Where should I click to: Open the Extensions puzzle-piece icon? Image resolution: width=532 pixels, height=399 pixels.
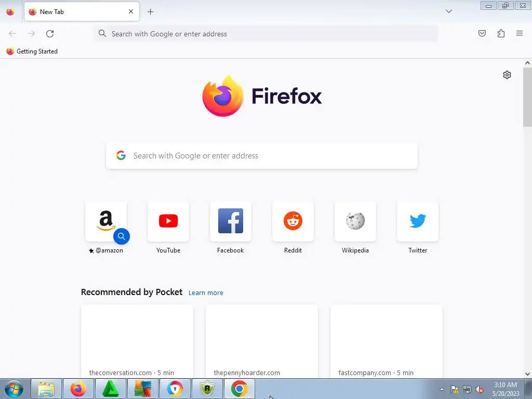tap(501, 33)
